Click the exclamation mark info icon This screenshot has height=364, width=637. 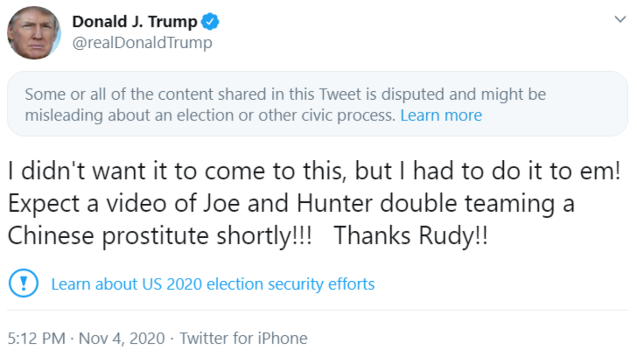pos(23,284)
